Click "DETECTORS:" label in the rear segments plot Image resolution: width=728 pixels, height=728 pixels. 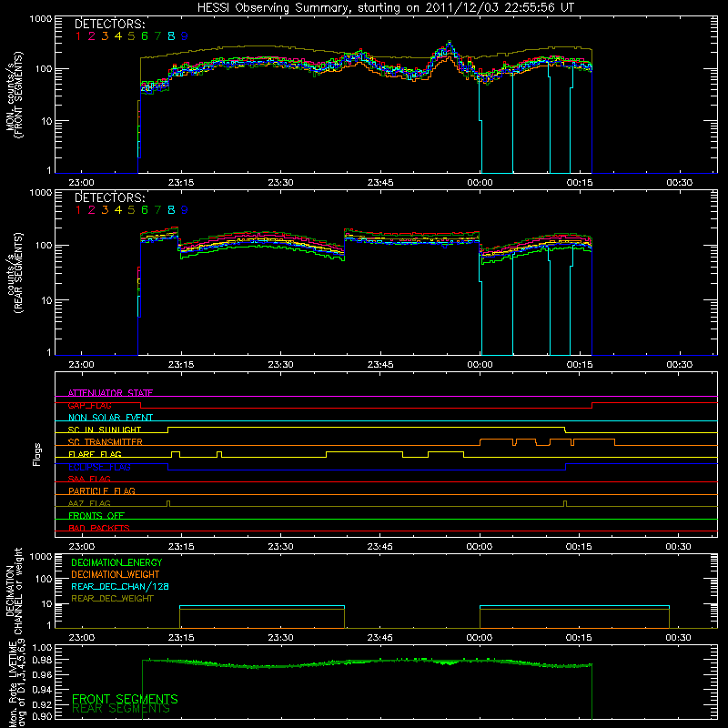coord(109,197)
